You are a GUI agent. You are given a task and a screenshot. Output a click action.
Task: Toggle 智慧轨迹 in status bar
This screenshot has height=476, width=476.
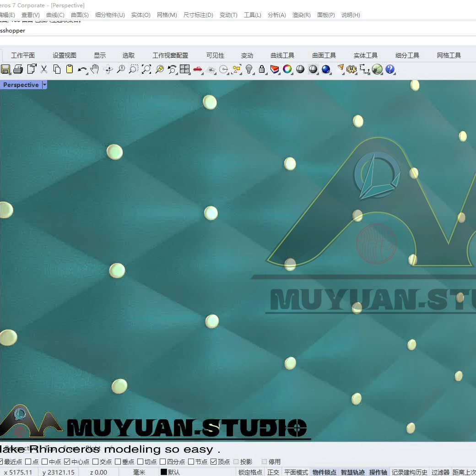[353, 472]
